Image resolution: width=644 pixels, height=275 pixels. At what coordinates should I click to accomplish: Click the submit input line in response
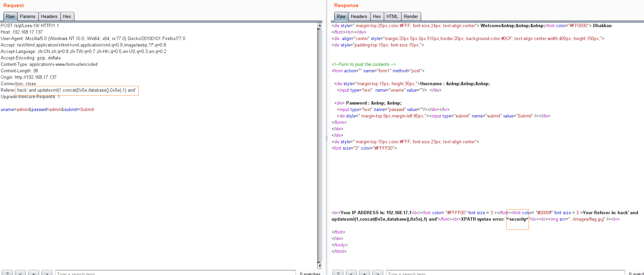click(444, 116)
